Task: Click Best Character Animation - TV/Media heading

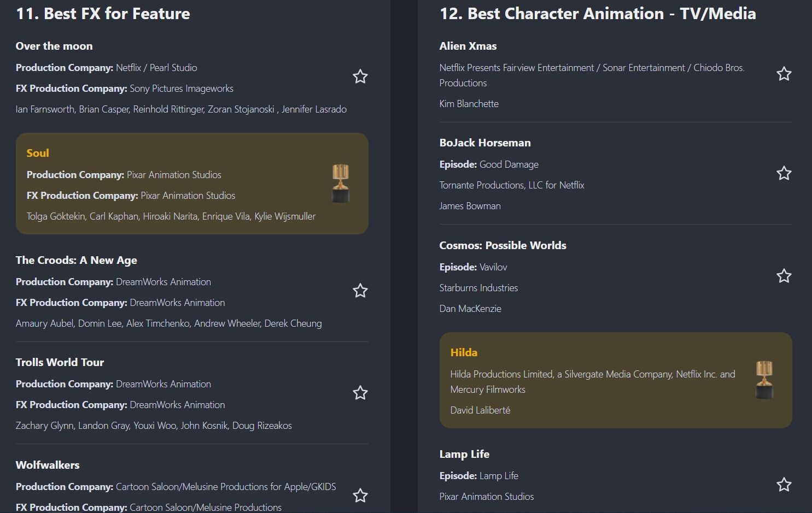Action: click(x=598, y=14)
